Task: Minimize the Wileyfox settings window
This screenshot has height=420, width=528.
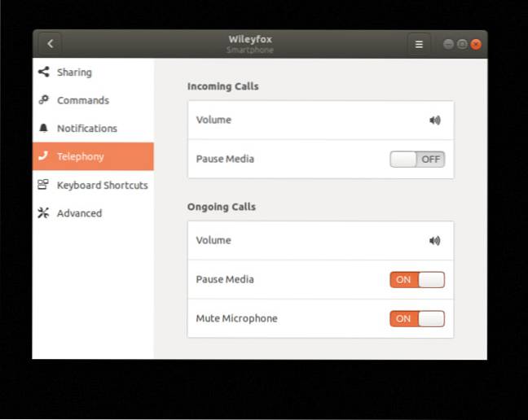Action: (448, 44)
